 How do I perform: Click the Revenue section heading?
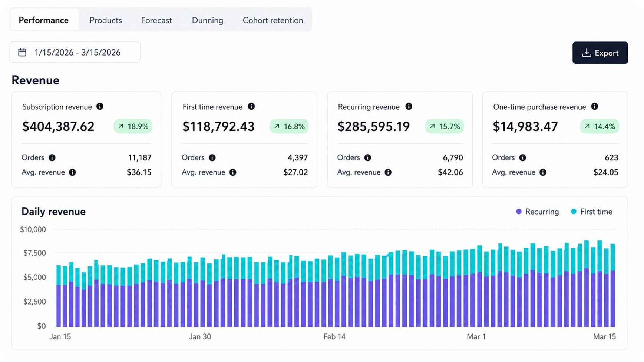click(x=35, y=80)
